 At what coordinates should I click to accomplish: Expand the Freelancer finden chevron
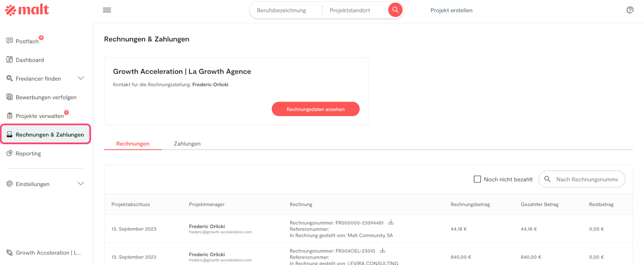pyautogui.click(x=80, y=78)
